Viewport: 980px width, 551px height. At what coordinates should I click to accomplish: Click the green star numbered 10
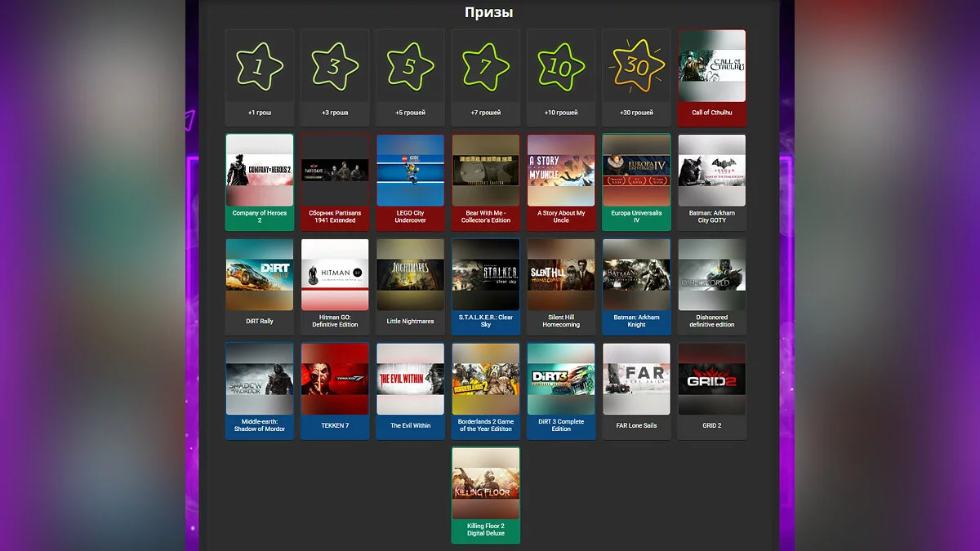[560, 65]
